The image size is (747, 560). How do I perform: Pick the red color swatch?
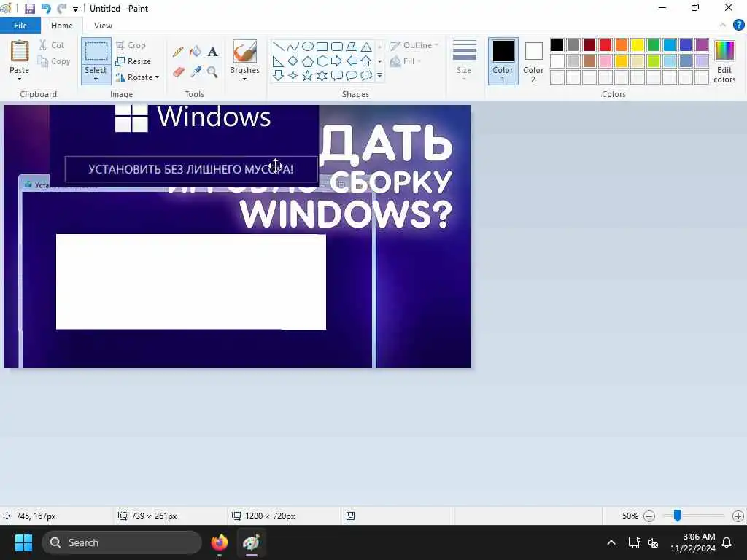pos(605,45)
